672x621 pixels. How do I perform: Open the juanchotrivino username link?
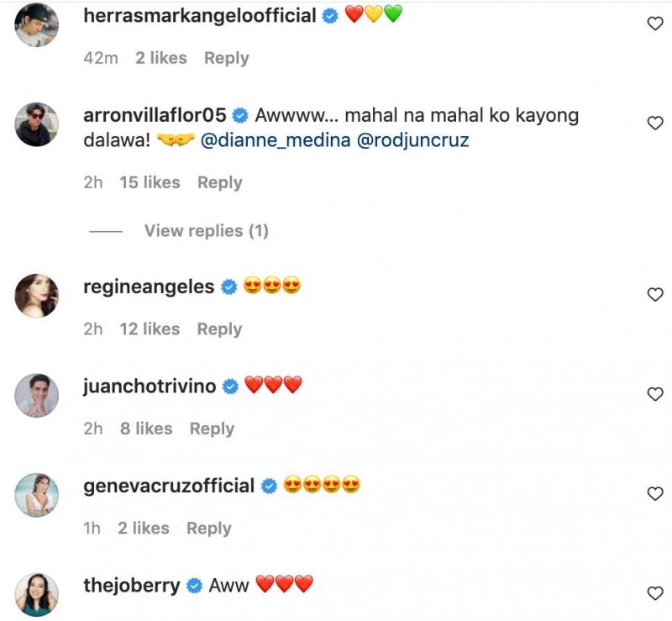click(x=150, y=387)
